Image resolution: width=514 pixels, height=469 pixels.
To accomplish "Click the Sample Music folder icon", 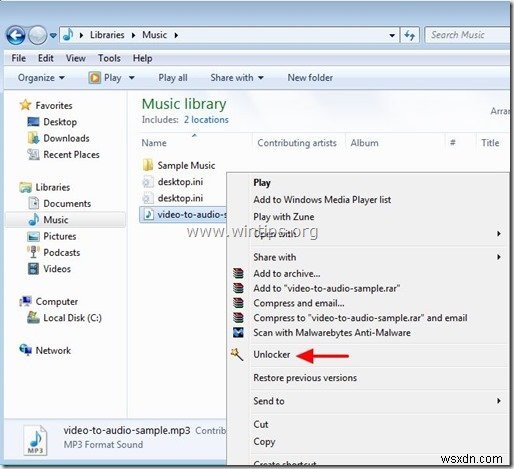I will click(148, 165).
